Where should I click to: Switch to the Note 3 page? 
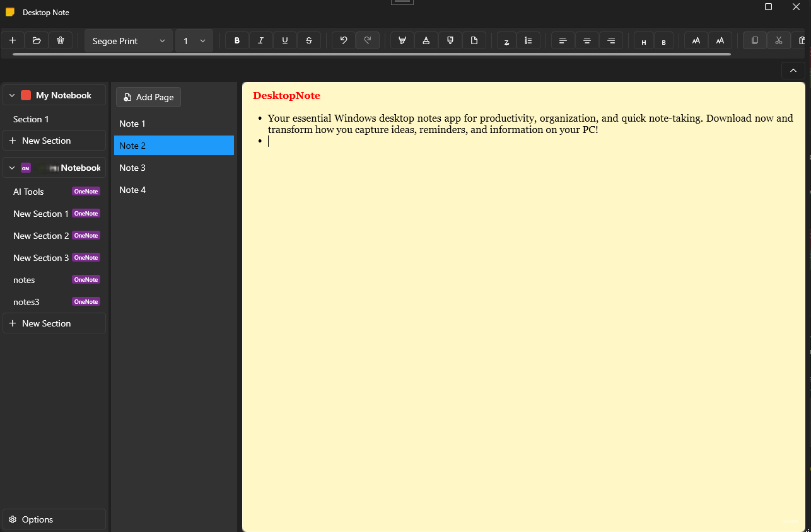coord(174,168)
